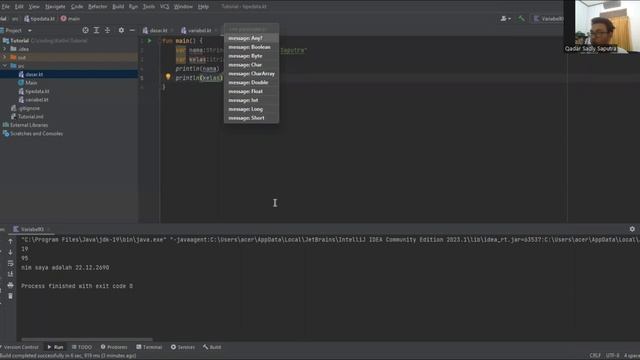Toggle soft-wrap in the Run console
This screenshot has height=360, width=640.
click(10, 263)
